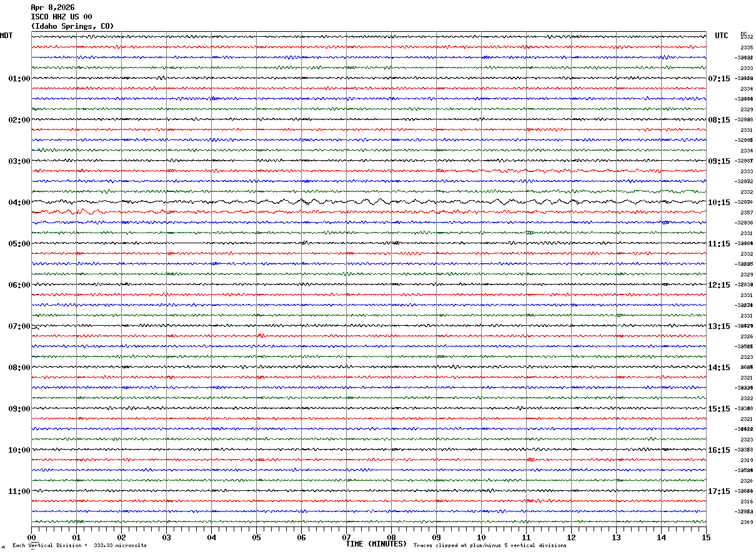Pick minute tick "11" on time axis
Viewport: 756px width, 554px height.
pyautogui.click(x=527, y=537)
